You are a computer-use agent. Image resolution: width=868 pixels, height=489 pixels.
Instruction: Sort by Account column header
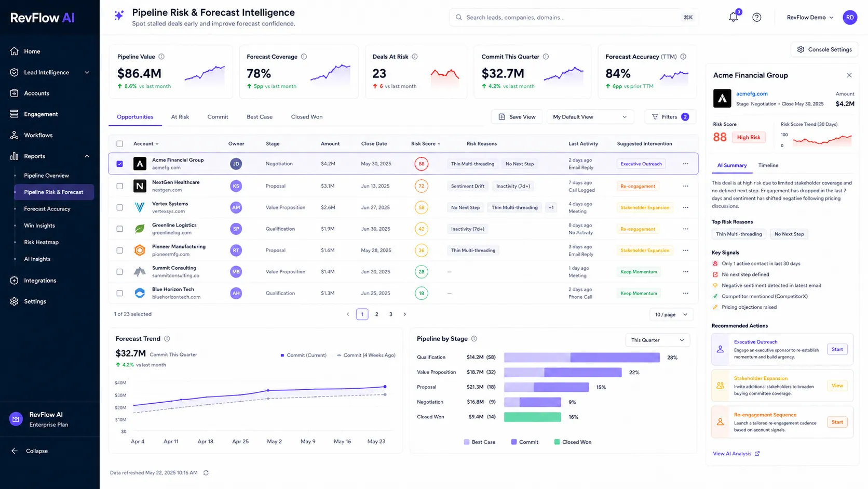click(146, 144)
